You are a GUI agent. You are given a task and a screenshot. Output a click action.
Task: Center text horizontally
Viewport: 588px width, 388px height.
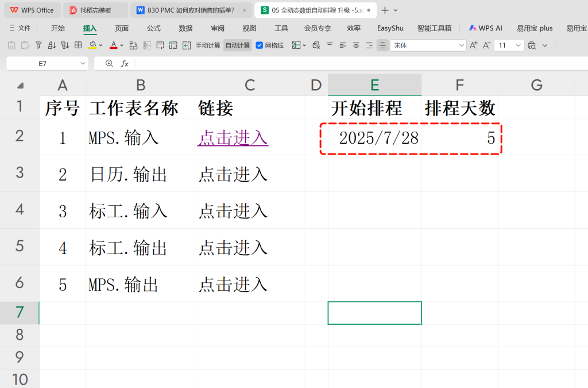click(356, 45)
